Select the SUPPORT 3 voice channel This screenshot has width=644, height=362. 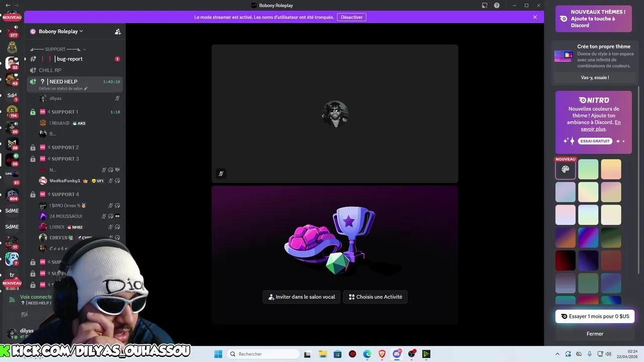[x=74, y=159]
